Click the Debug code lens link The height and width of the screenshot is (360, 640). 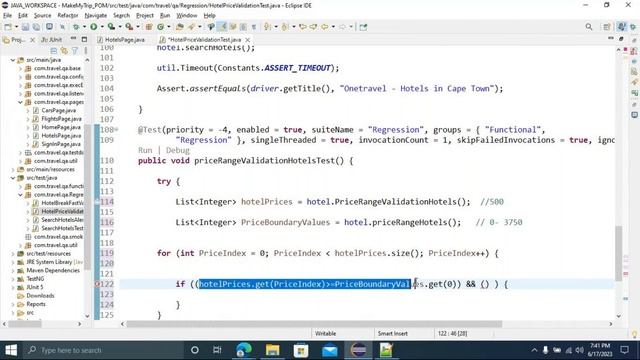click(178, 150)
